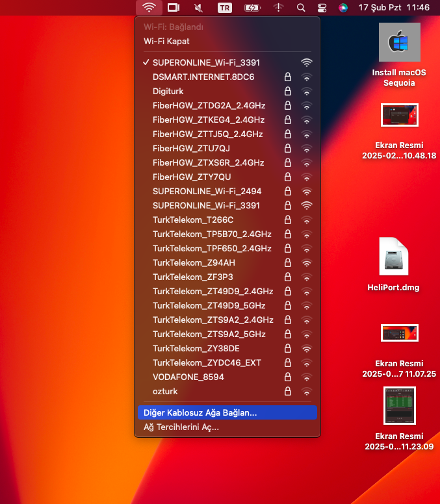Connect to FiberHGW_ZTXS6R_2.4GHz
The width and height of the screenshot is (440, 504).
227,162
